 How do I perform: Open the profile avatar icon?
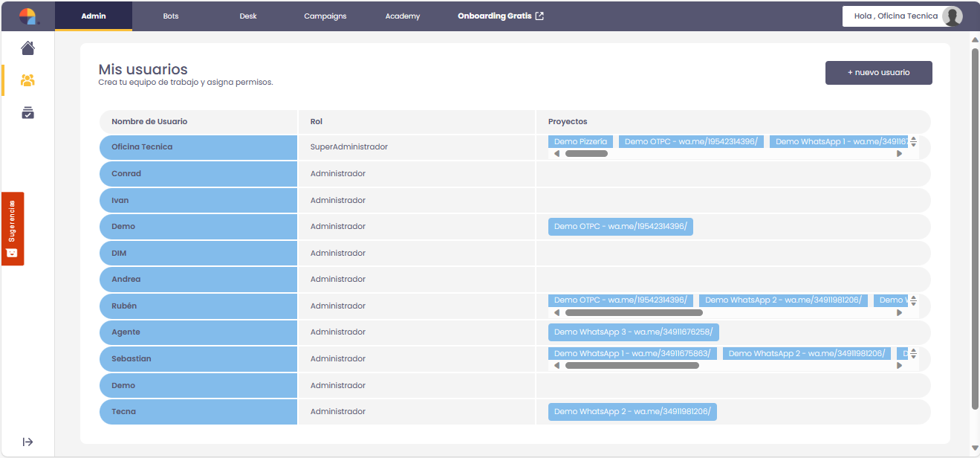point(952,16)
